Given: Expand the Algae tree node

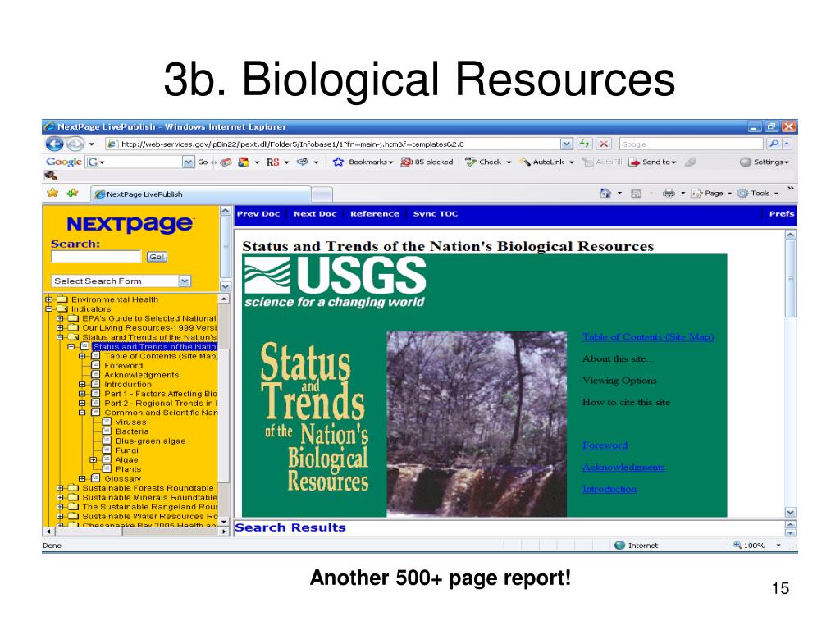Looking at the screenshot, I should 94,459.
